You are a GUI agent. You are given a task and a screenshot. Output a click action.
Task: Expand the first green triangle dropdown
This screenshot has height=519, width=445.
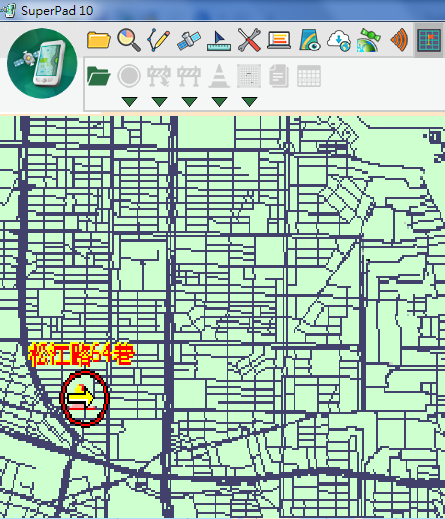[x=130, y=102]
